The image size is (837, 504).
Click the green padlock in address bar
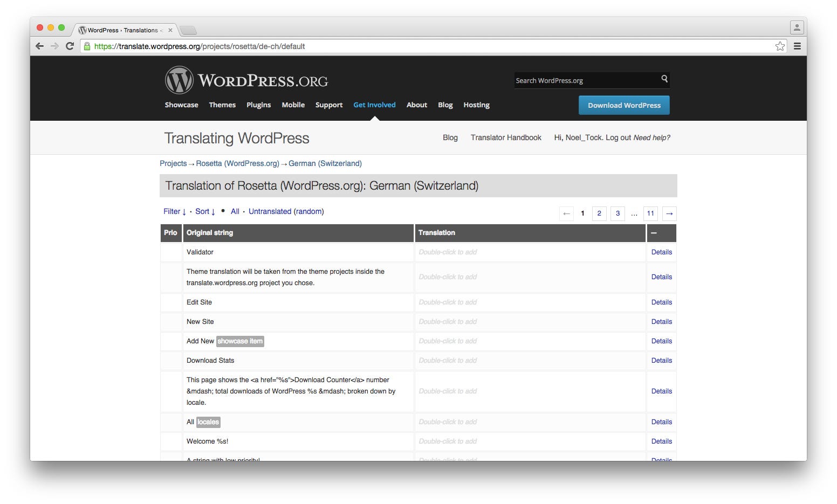pos(87,46)
